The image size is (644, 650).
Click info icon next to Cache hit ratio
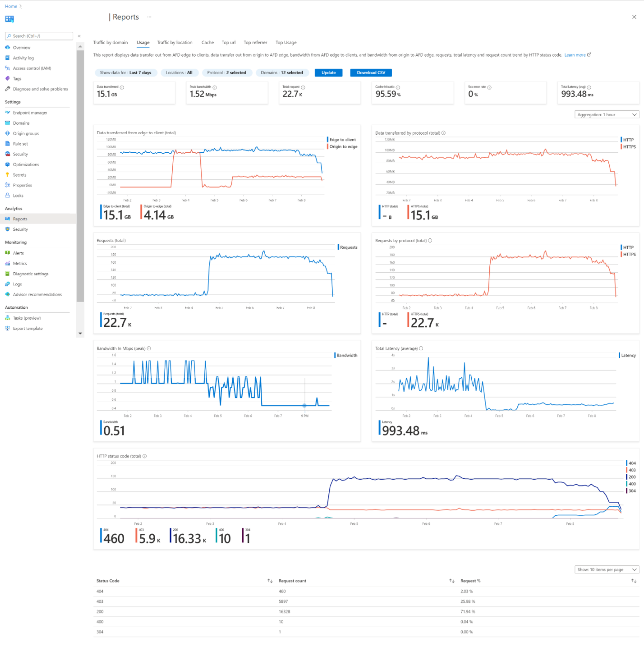point(398,88)
